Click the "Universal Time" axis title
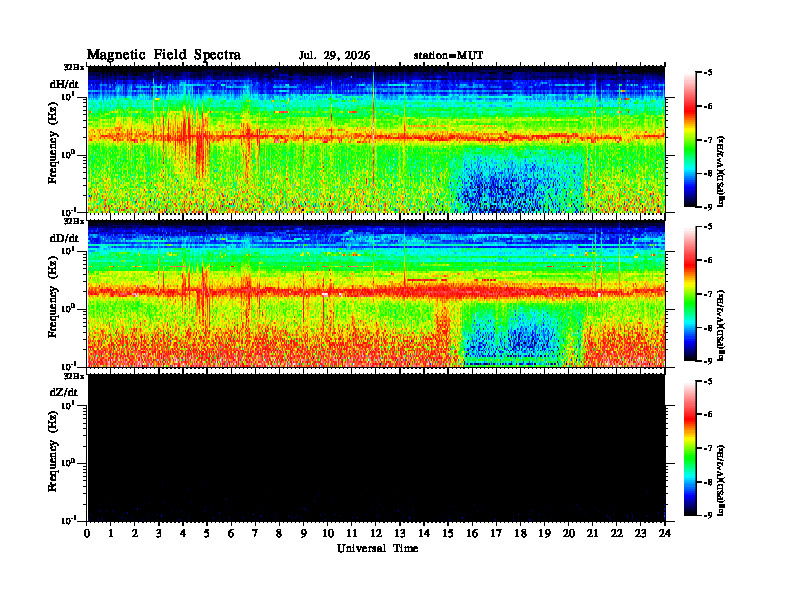 pyautogui.click(x=377, y=548)
